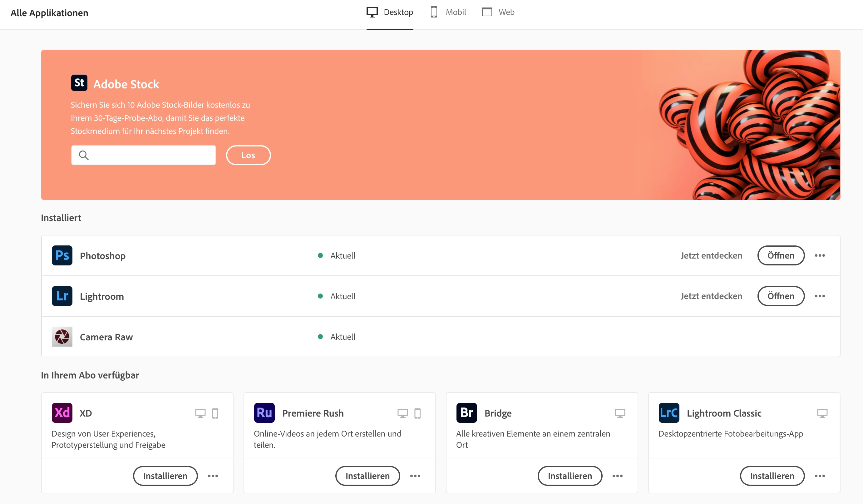Image resolution: width=863 pixels, height=504 pixels.
Task: Expand the three-dot menu on the XD card
Action: (x=213, y=476)
